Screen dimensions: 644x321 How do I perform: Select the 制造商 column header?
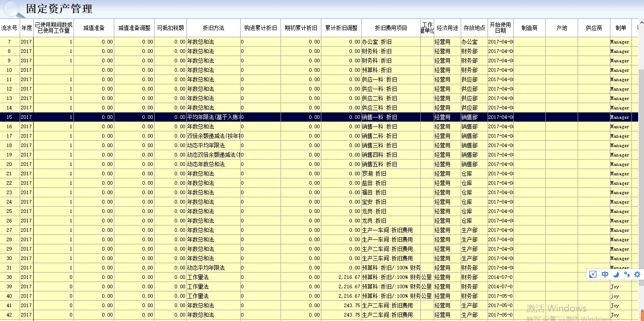(x=529, y=28)
